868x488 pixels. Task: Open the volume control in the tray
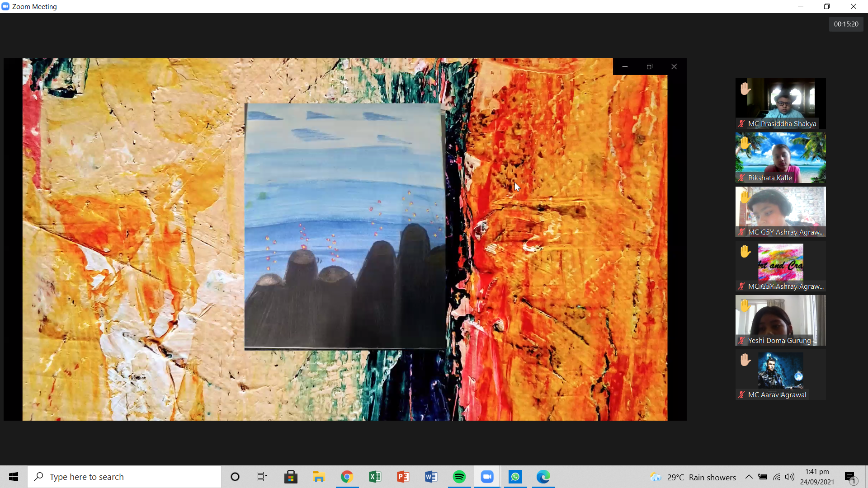(789, 477)
